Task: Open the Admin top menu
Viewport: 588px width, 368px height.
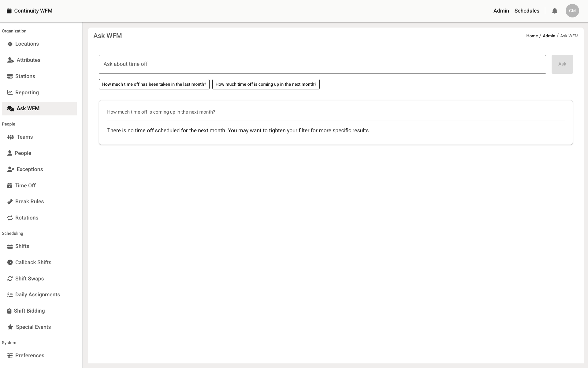Action: (501, 11)
